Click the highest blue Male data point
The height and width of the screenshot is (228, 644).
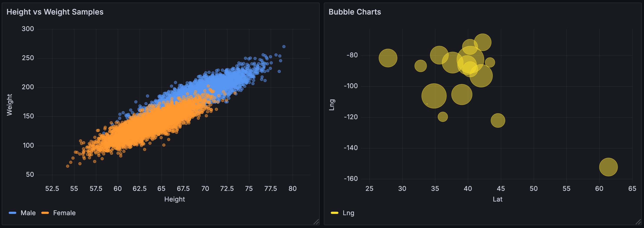[x=284, y=47]
